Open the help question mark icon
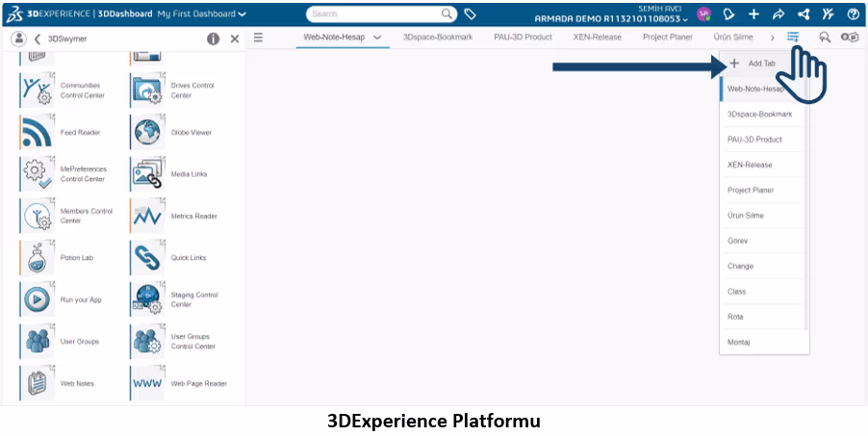 (x=853, y=14)
